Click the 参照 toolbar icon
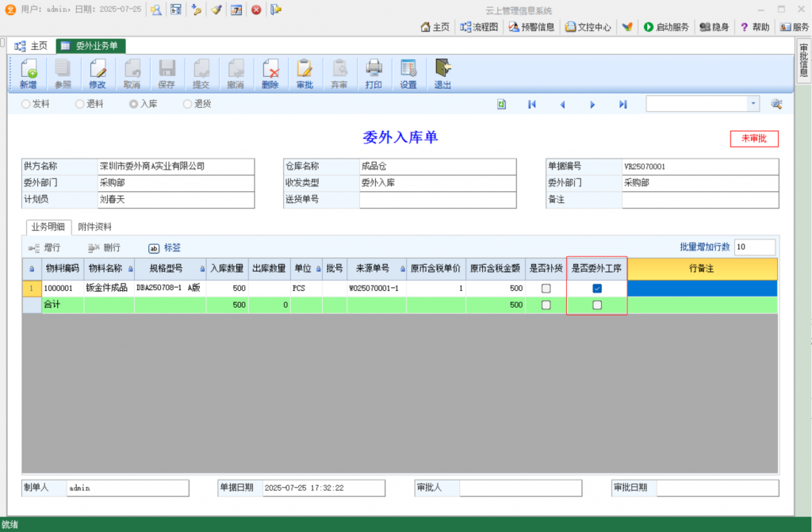 pos(63,74)
